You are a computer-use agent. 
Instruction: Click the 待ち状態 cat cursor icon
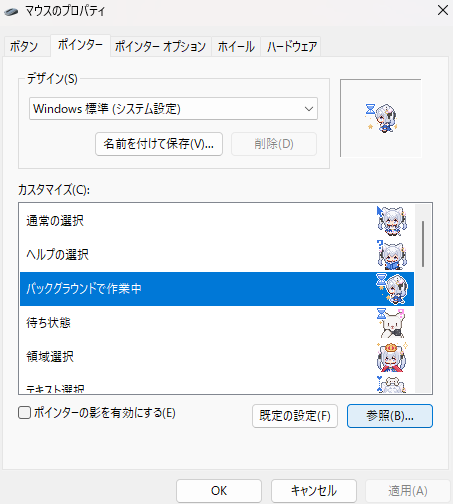392,323
